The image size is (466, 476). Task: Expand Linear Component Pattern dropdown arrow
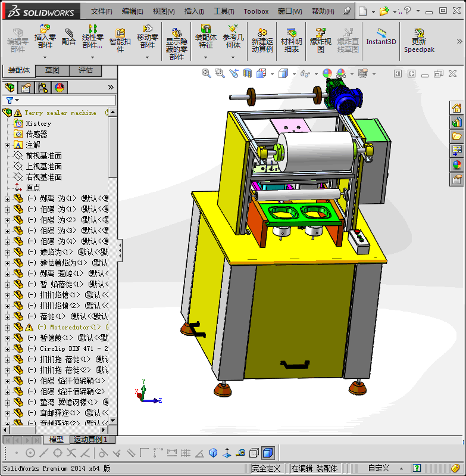(92, 57)
